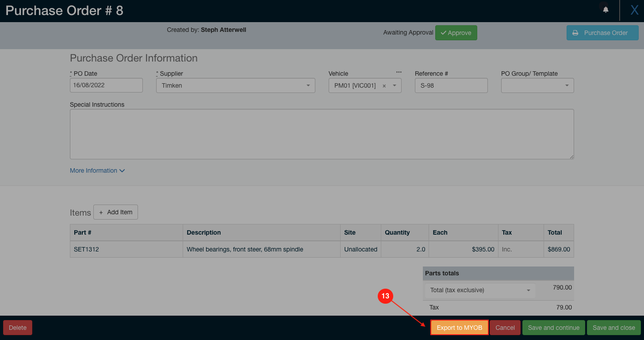Focus the Special Instructions text area
The image size is (644, 340).
coord(322,134)
